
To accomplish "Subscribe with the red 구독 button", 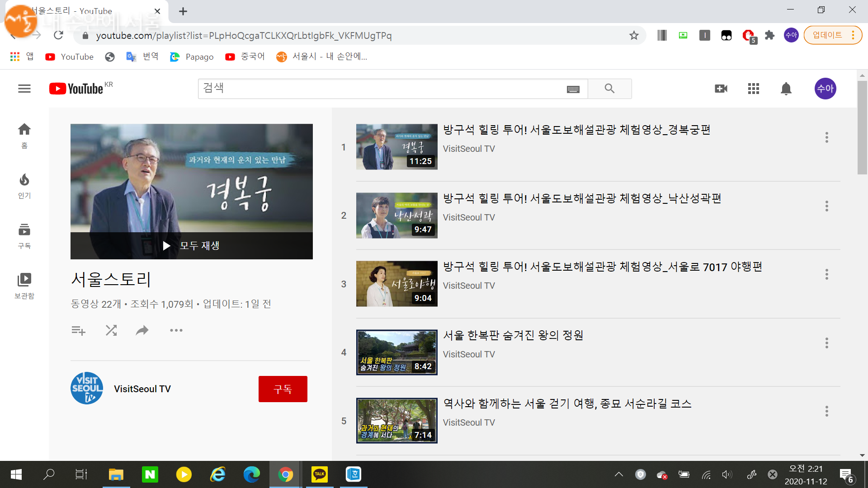I will (x=283, y=389).
